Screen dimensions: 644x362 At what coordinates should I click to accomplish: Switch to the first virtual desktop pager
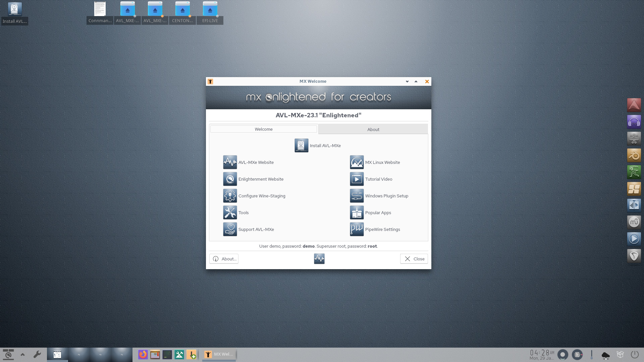point(57,354)
